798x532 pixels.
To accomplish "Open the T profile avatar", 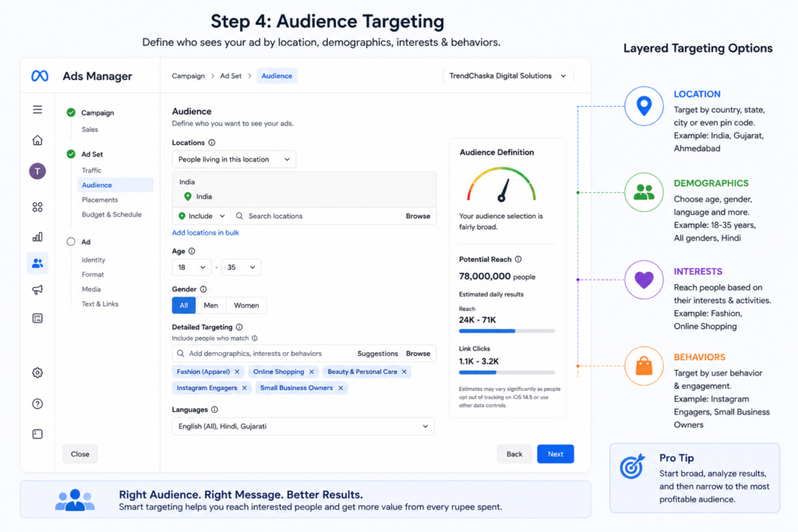I will pos(37,171).
